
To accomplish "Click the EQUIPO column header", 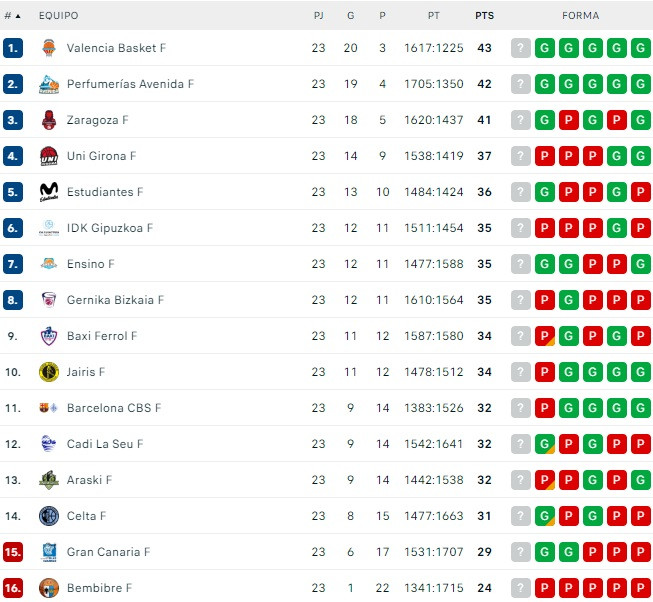I will pos(58,16).
